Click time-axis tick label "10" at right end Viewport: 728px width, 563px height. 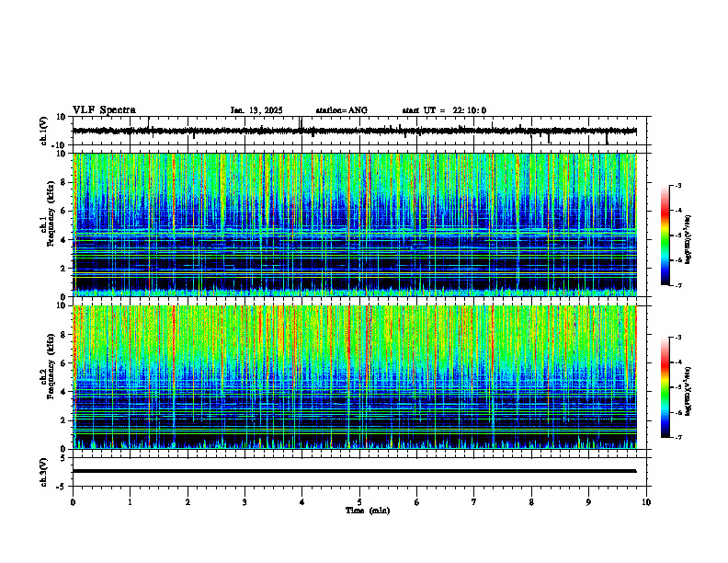646,502
